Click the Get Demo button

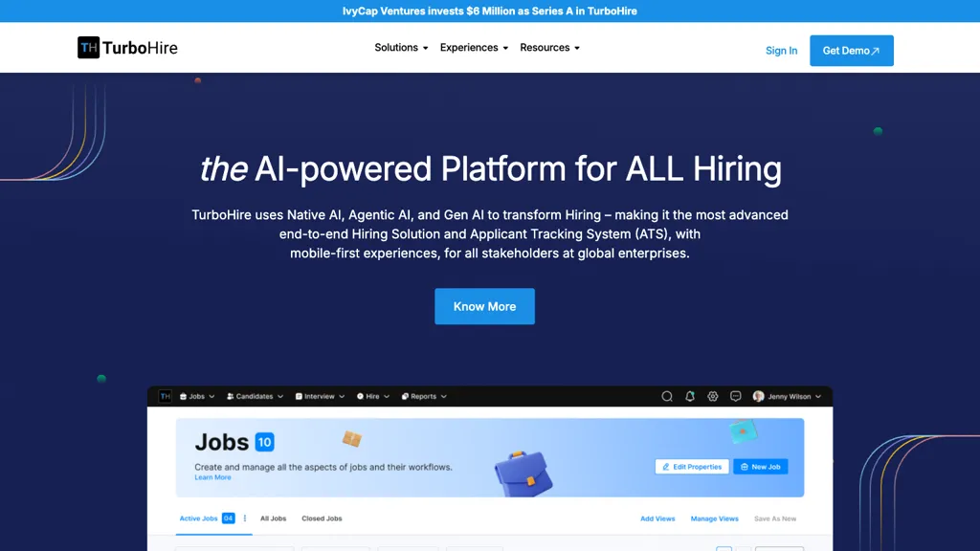click(851, 51)
